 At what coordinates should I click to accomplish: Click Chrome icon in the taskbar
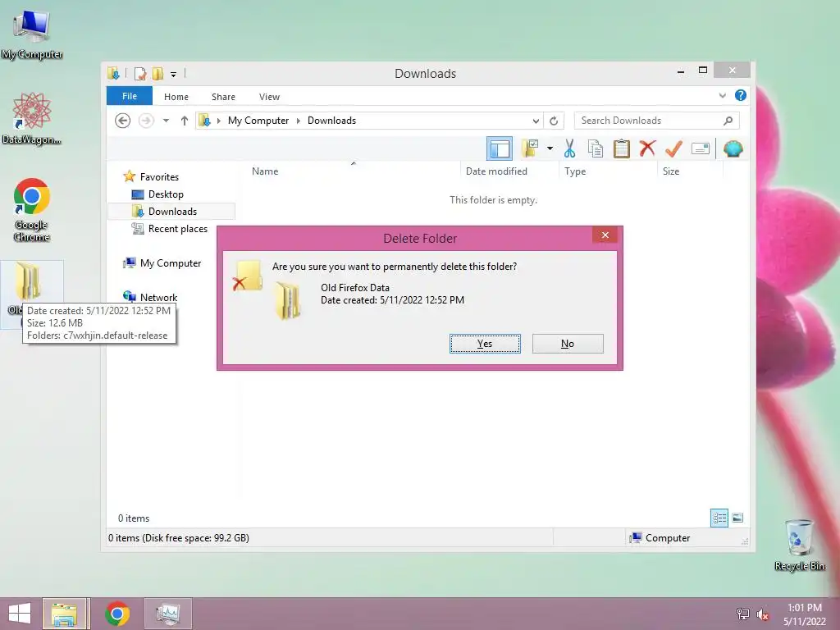click(117, 614)
